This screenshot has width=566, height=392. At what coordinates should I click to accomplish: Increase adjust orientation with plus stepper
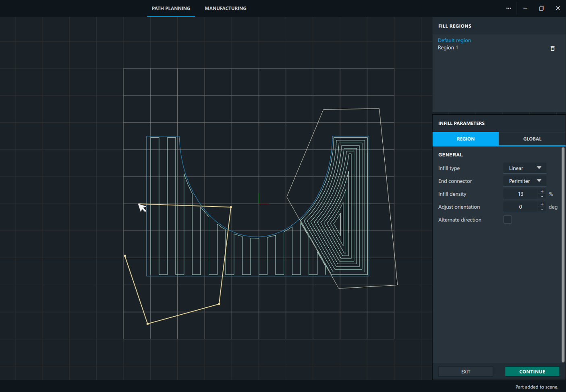542,204
